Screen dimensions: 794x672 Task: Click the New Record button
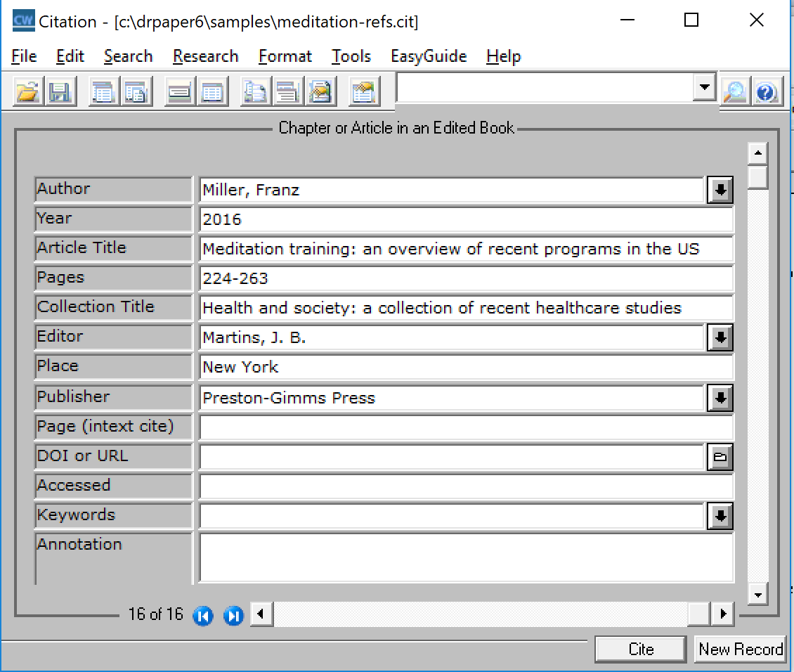740,649
